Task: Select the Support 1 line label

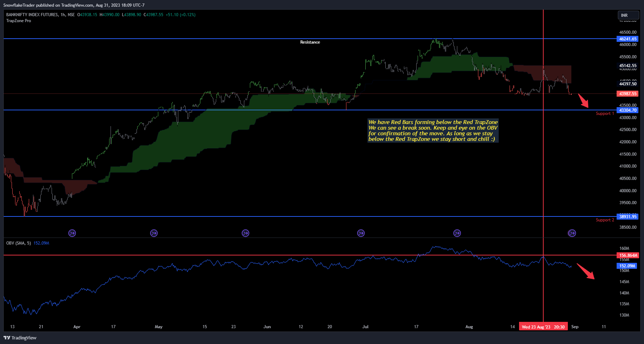Action: [605, 113]
